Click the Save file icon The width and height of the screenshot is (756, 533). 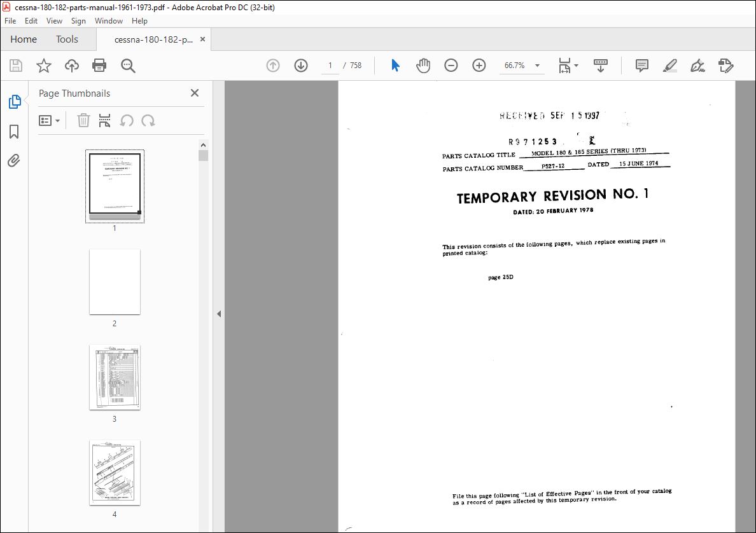[16, 66]
